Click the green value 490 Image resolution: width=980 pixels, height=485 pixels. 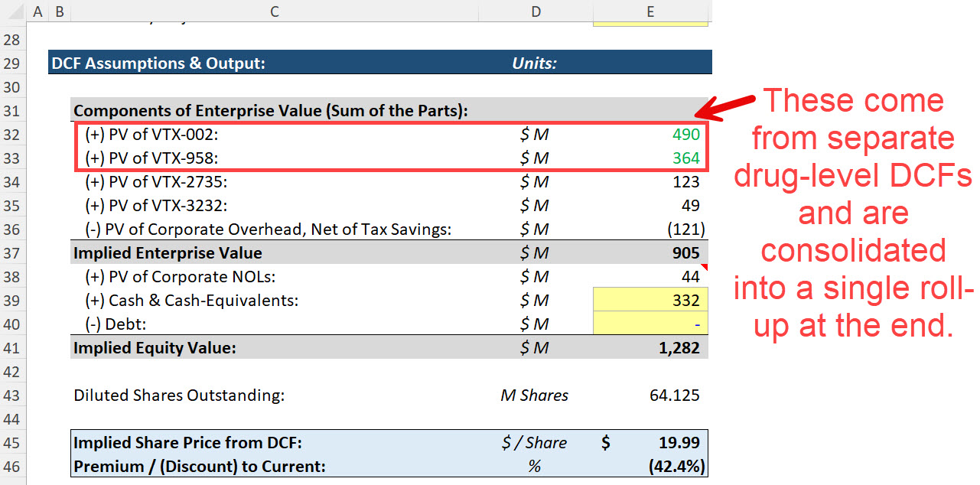(686, 134)
